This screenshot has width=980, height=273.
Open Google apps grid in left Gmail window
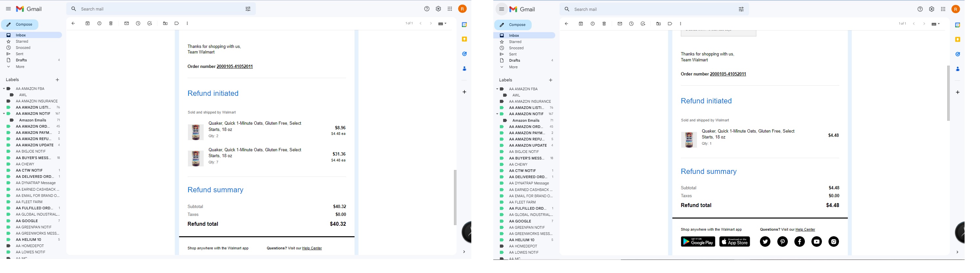click(450, 9)
